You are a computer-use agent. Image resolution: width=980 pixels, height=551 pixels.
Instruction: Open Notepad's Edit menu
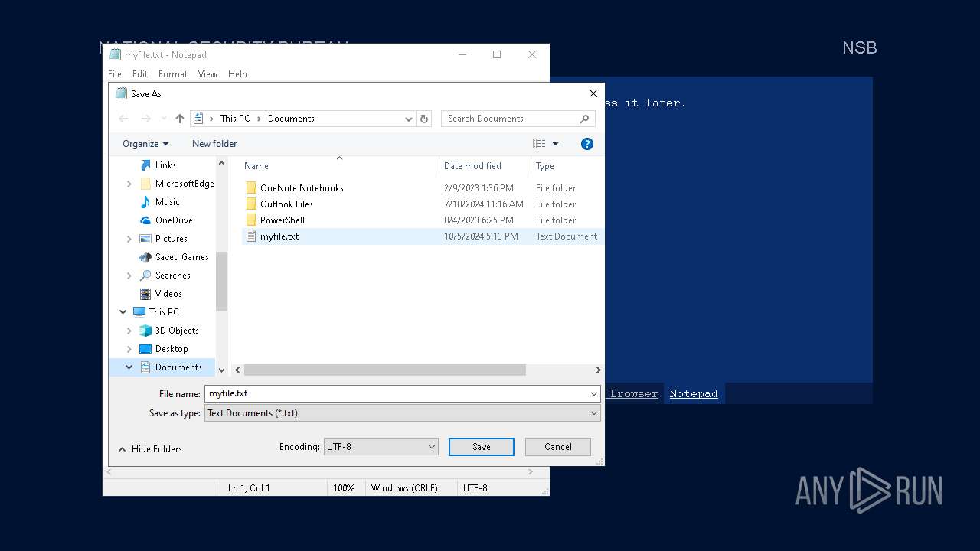tap(140, 74)
